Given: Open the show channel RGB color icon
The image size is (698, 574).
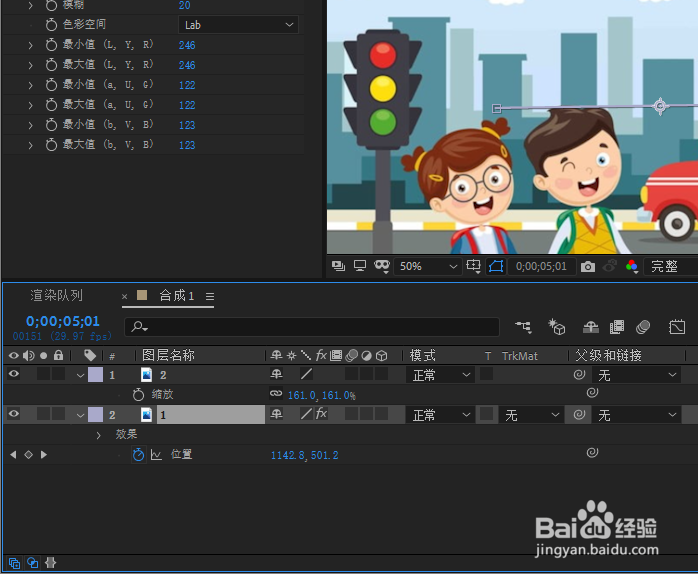Looking at the screenshot, I should (x=632, y=266).
